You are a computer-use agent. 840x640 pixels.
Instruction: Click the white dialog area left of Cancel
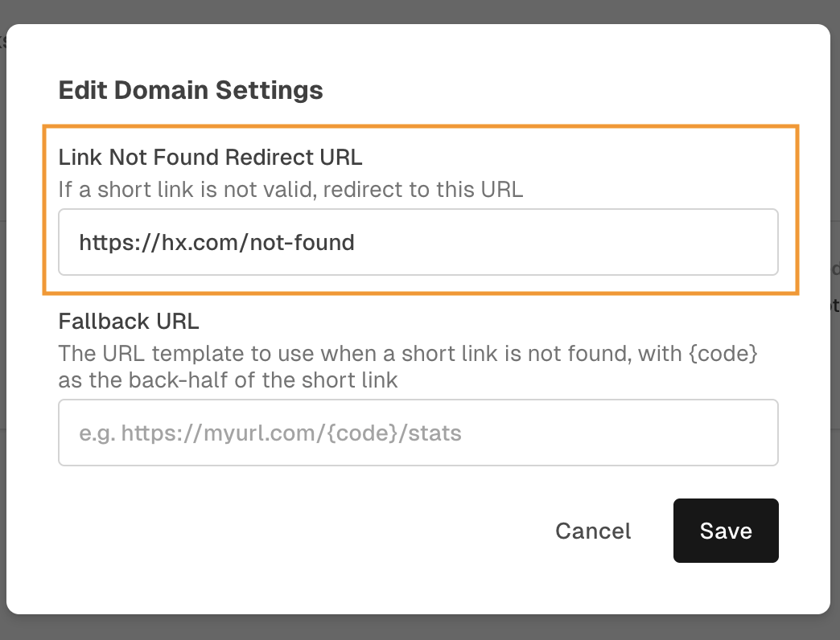300,531
